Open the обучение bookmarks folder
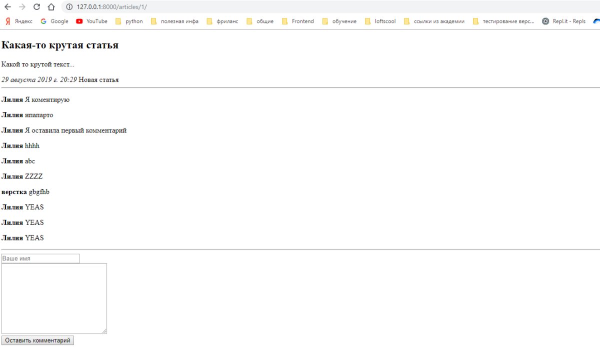The image size is (600, 364). 339,21
